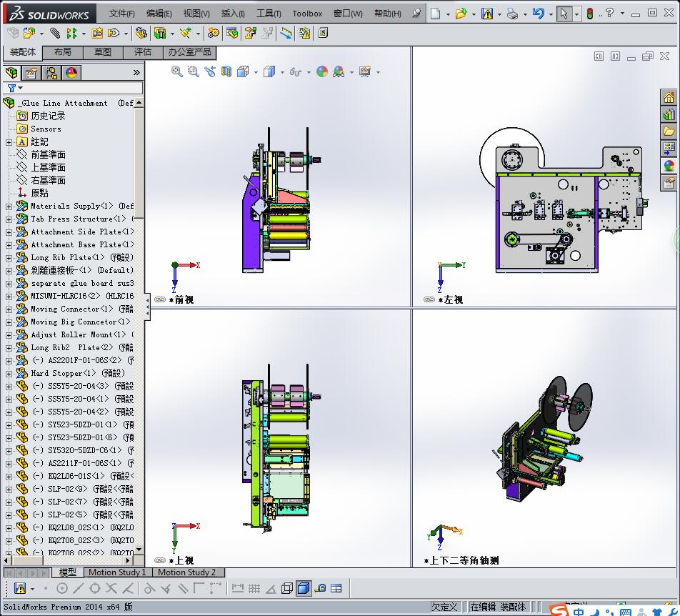
Task: Open the Hide/Show Items glasses dropdown arrow
Action: click(x=309, y=72)
